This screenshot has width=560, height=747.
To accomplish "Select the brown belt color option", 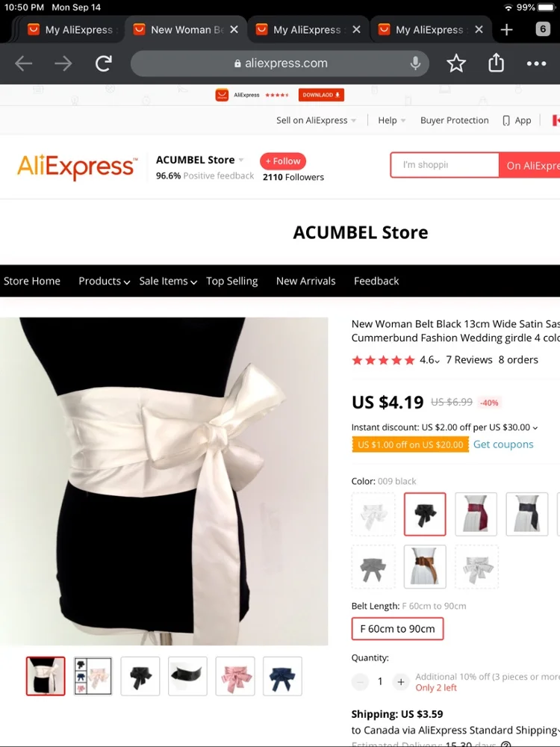I will [425, 566].
